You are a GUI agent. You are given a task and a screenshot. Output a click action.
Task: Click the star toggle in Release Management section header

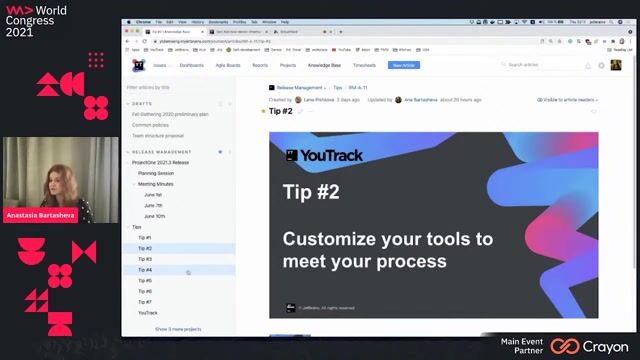tap(220, 152)
